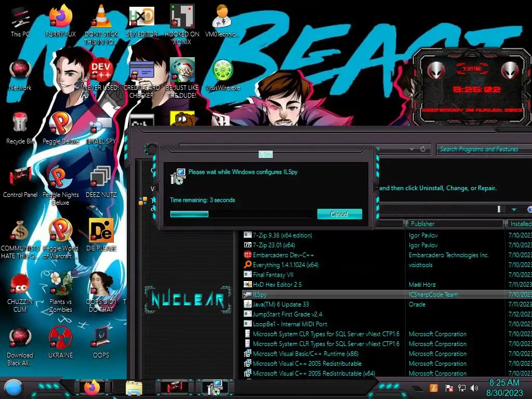Switch to Firefox on the taskbar
The width and height of the screenshot is (532, 399).
point(91,388)
